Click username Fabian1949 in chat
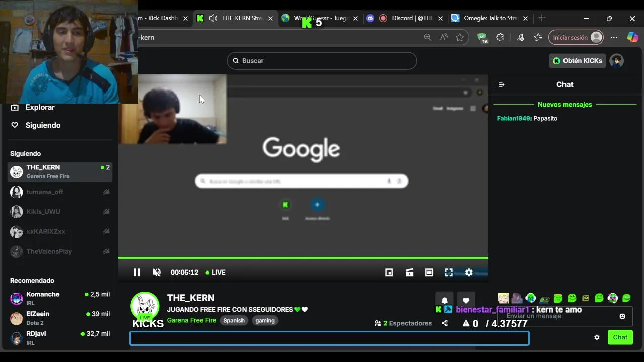644x362 pixels. pos(514,118)
